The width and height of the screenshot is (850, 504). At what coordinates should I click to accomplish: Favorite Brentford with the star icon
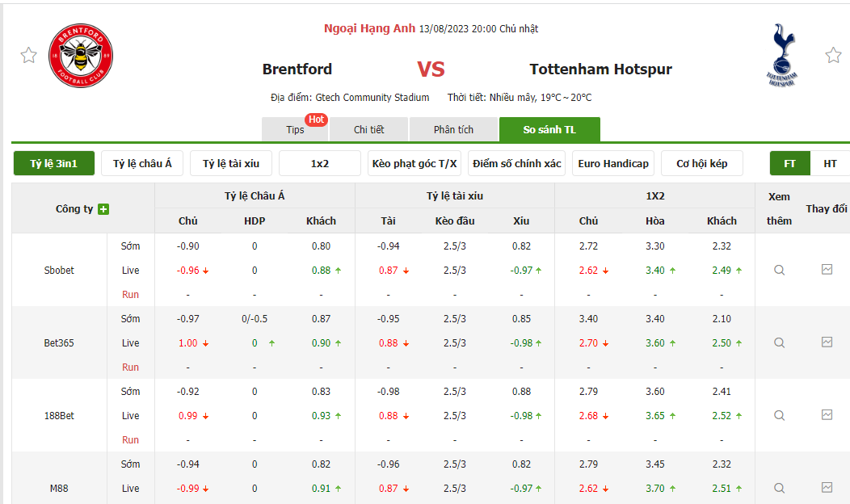point(29,55)
